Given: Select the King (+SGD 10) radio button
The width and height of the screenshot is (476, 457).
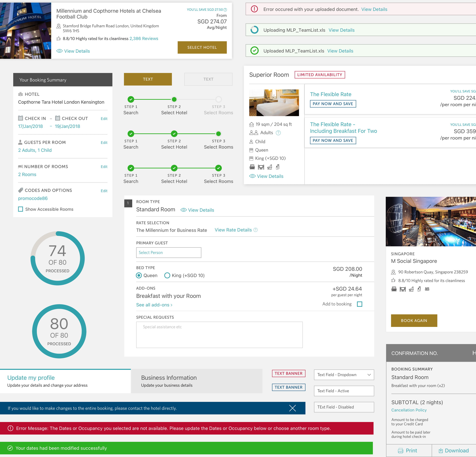Looking at the screenshot, I should (x=167, y=275).
